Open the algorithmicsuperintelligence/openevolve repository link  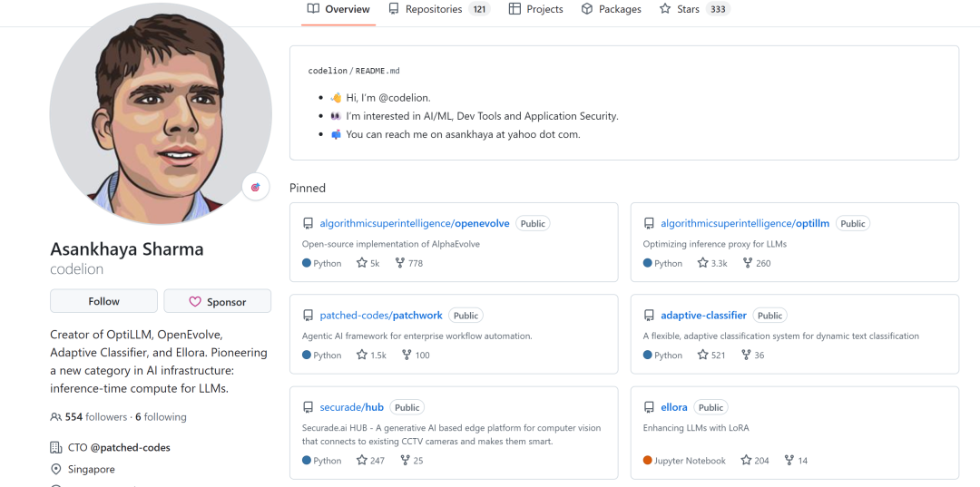tap(414, 223)
